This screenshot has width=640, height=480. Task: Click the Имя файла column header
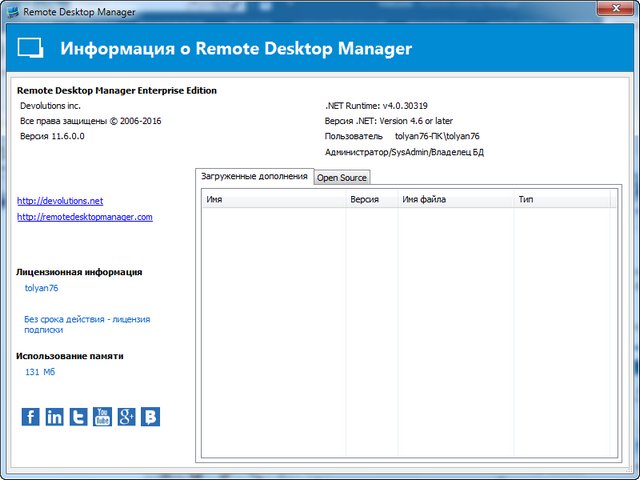[x=455, y=200]
